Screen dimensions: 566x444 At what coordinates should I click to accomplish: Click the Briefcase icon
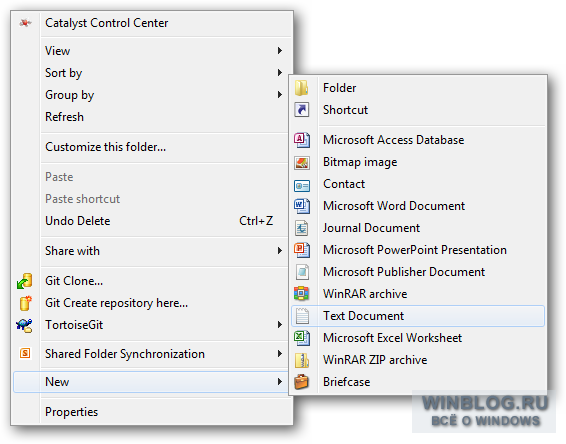pyautogui.click(x=302, y=382)
